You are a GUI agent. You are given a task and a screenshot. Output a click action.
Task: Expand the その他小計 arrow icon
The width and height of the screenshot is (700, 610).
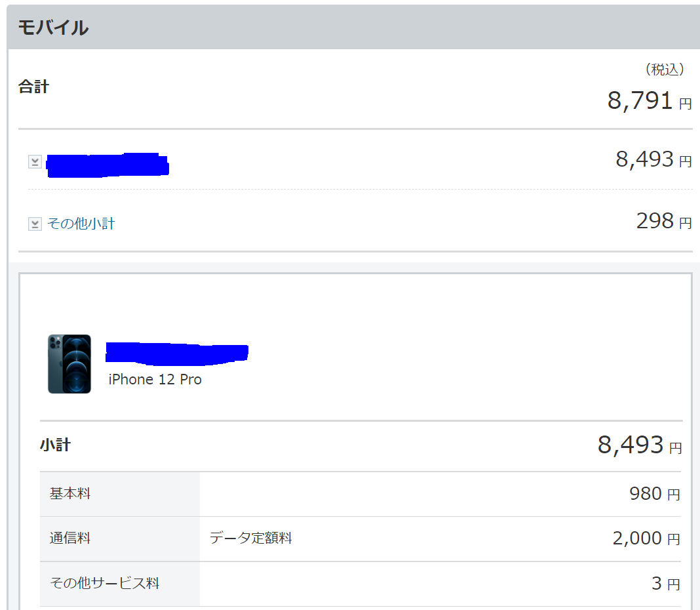point(35,224)
